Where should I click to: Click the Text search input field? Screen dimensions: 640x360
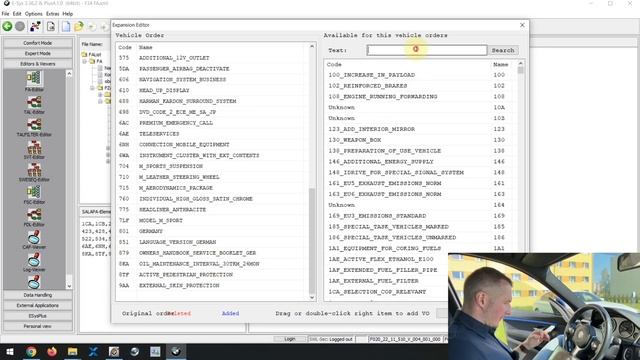click(427, 50)
